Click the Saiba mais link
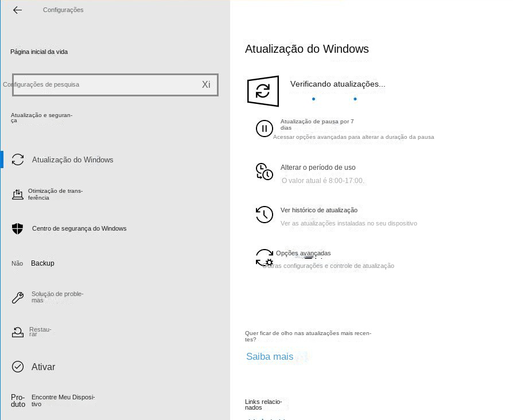The image size is (513, 420). pos(270,356)
